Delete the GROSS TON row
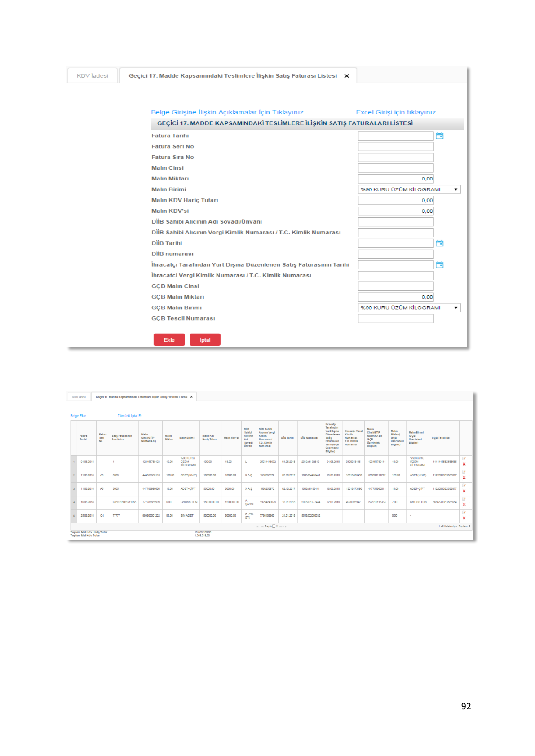 (464, 505)
